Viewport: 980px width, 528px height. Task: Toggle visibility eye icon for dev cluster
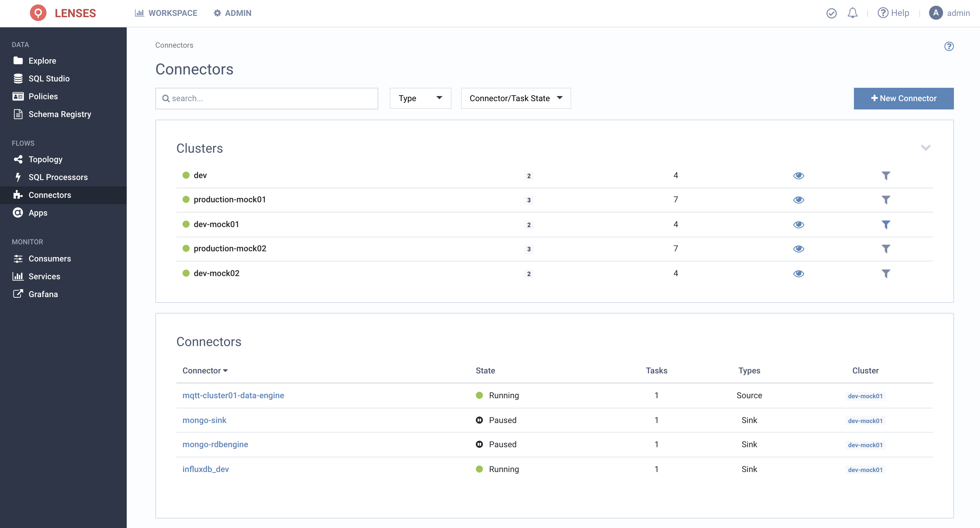[799, 176]
